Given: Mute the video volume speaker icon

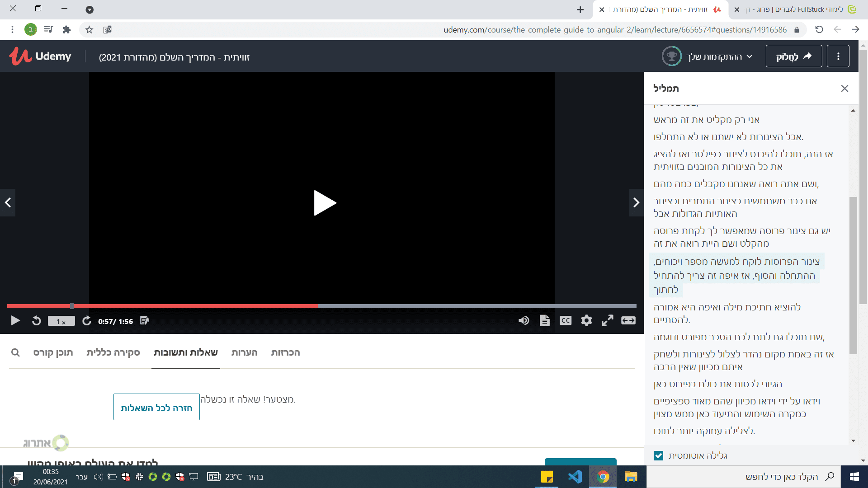Looking at the screenshot, I should click(524, 321).
